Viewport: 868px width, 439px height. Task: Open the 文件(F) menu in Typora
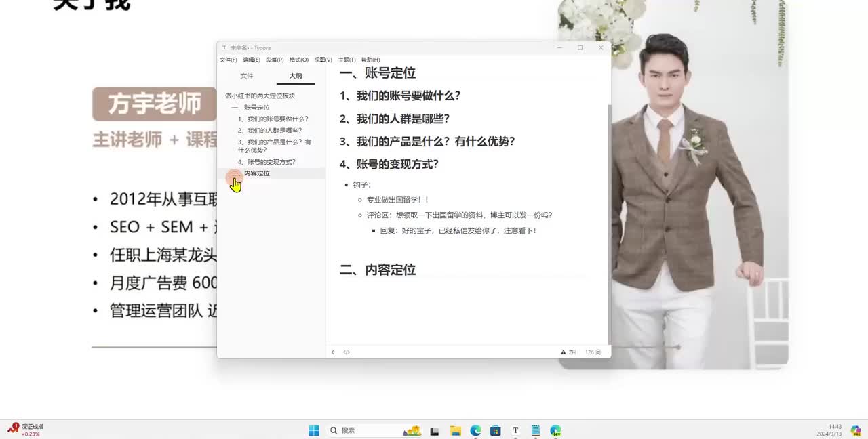[x=228, y=60]
